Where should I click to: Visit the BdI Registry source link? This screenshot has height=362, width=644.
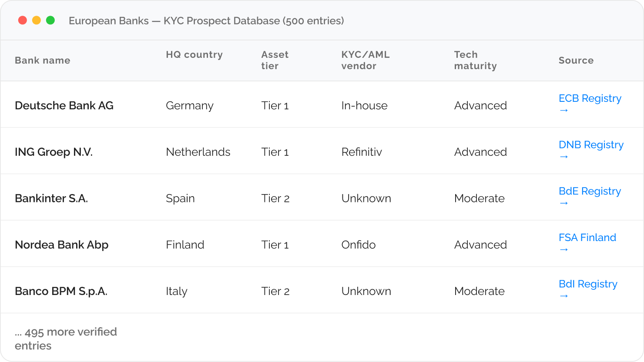pyautogui.click(x=588, y=284)
